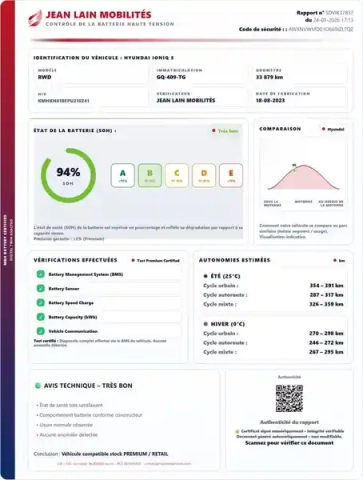Select the highlighted grade B badge

tap(150, 175)
